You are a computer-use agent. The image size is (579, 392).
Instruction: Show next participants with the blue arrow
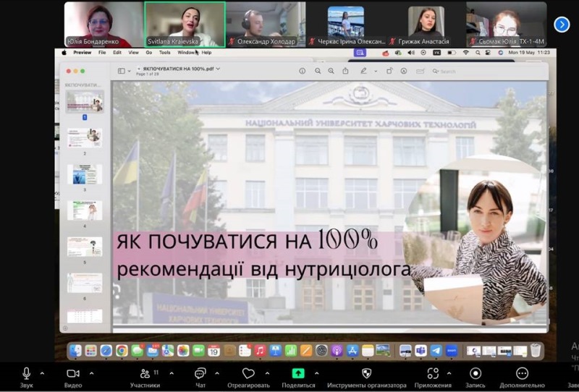coord(562,25)
